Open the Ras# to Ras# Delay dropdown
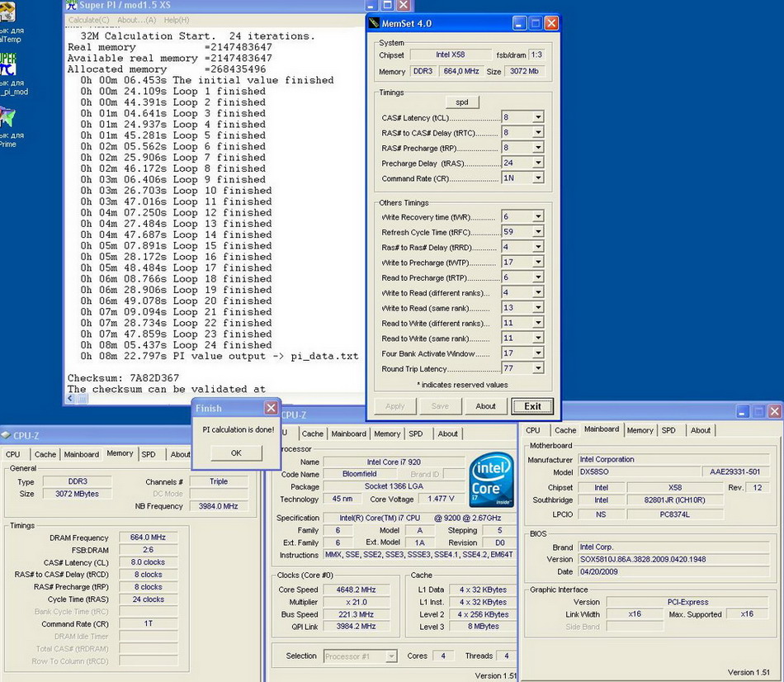This screenshot has width=784, height=682. coord(538,247)
